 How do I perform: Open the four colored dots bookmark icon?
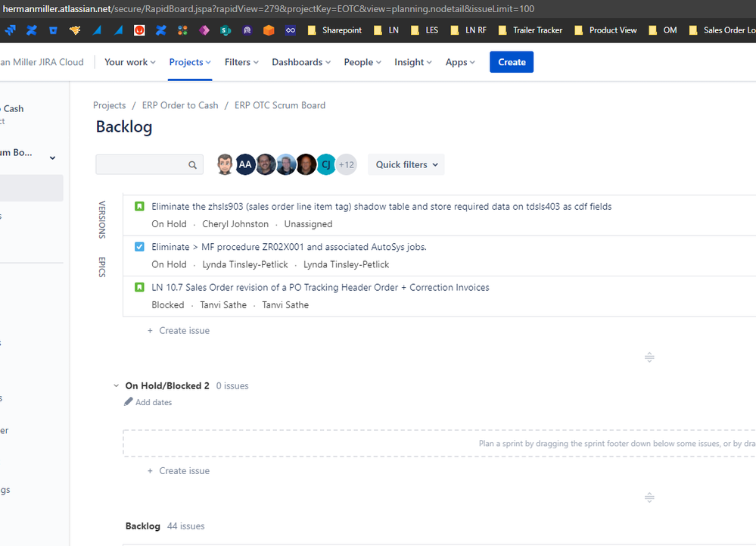click(x=182, y=30)
